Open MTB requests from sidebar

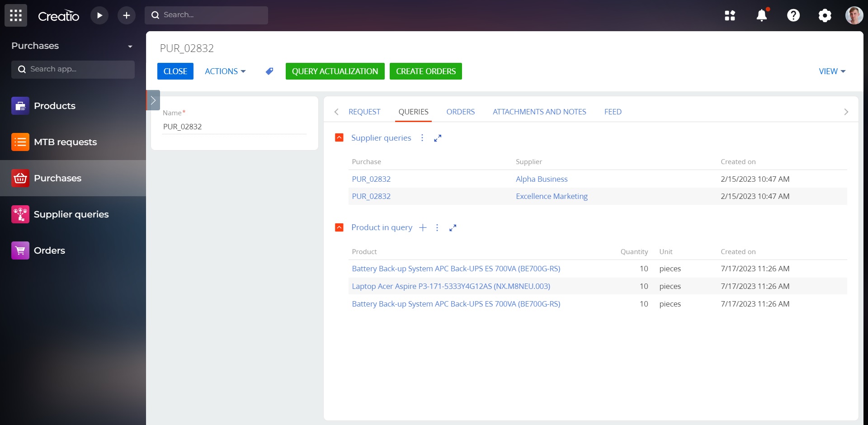[x=66, y=142]
